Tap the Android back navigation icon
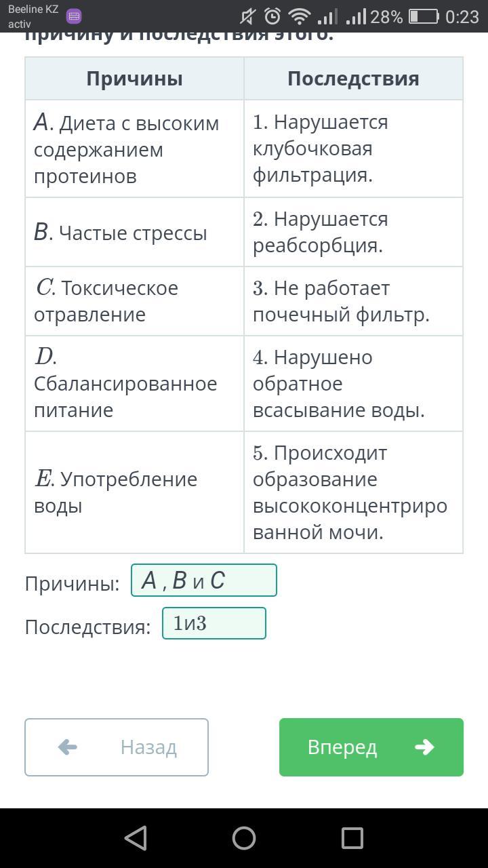 136,838
